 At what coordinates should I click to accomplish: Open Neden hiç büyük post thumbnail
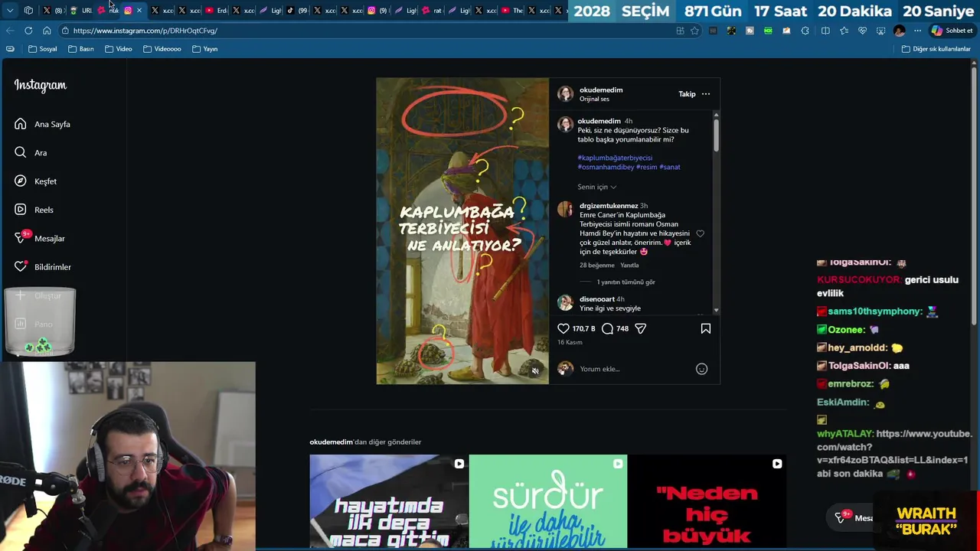coord(707,501)
